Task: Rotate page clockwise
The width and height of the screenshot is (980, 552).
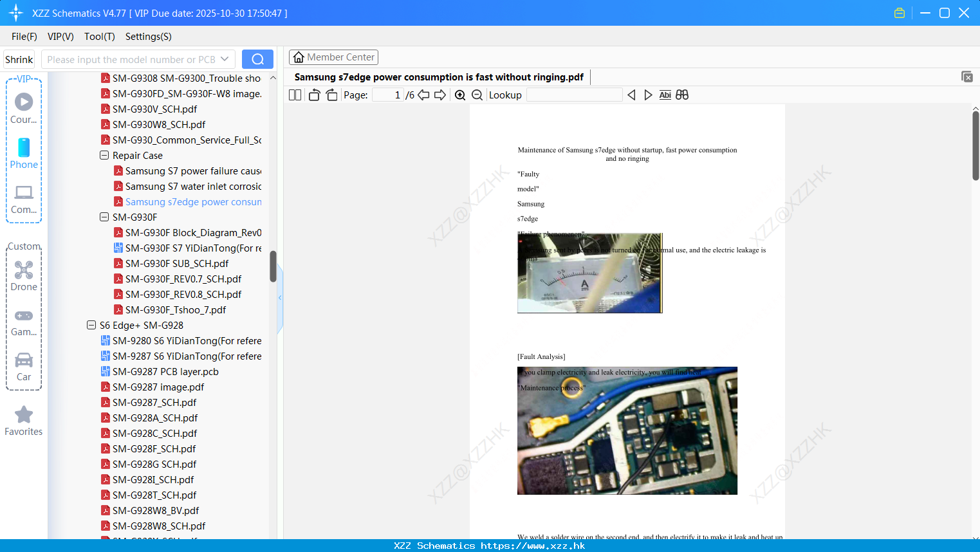Action: (x=331, y=95)
